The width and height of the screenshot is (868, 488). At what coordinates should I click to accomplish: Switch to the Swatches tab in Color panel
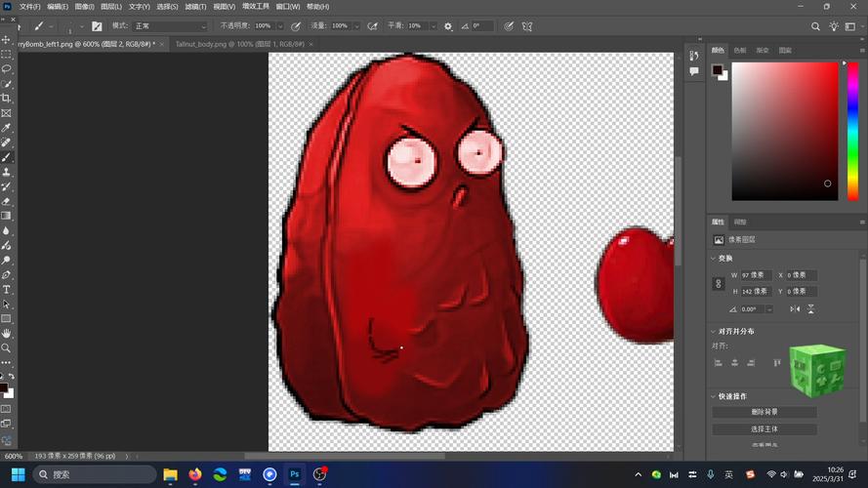pyautogui.click(x=740, y=51)
